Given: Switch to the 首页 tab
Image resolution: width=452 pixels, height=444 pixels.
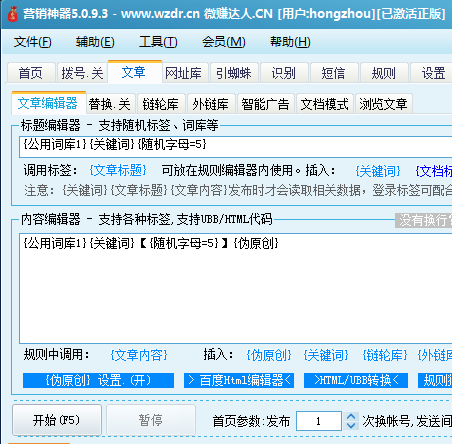Looking at the screenshot, I should pyautogui.click(x=31, y=73).
